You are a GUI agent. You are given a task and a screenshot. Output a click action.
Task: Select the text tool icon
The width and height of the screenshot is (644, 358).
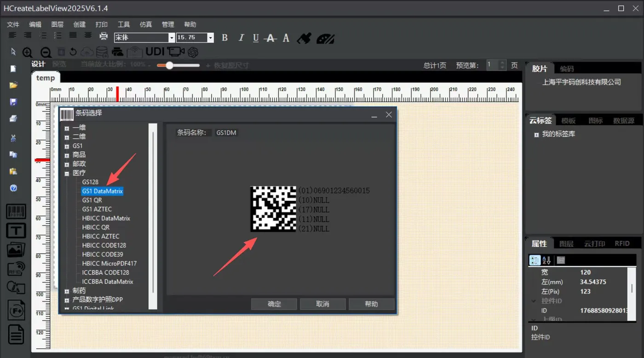point(16,231)
